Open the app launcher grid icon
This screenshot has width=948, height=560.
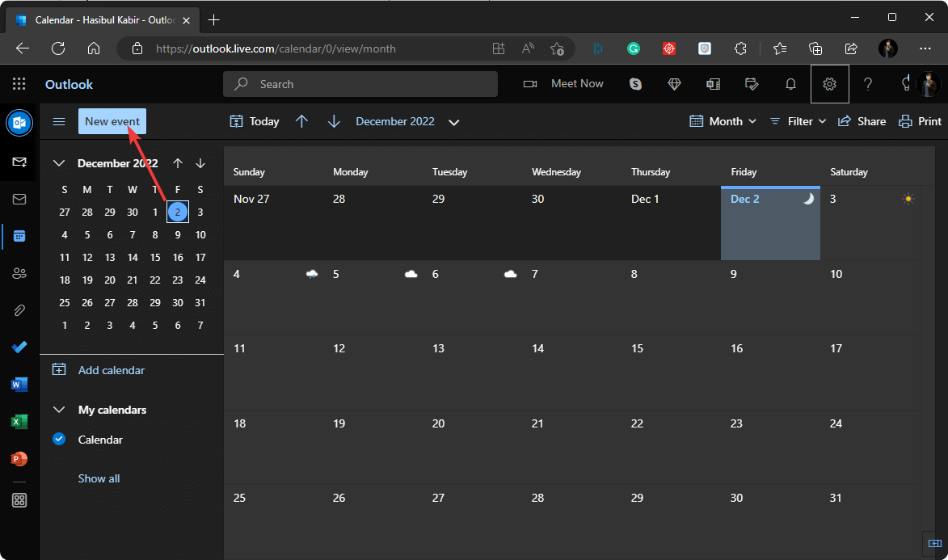click(x=19, y=84)
